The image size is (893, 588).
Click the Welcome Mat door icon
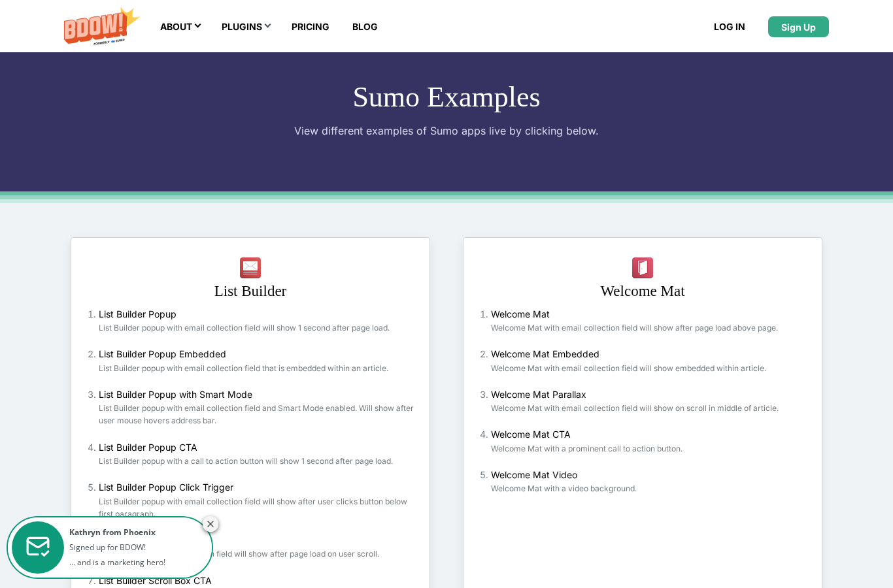point(643,268)
